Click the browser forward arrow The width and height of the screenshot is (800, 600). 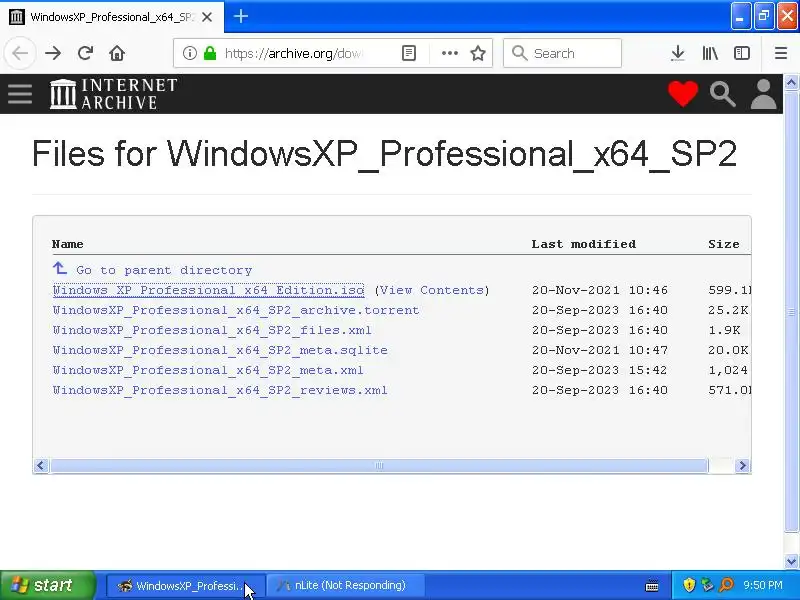tap(53, 53)
